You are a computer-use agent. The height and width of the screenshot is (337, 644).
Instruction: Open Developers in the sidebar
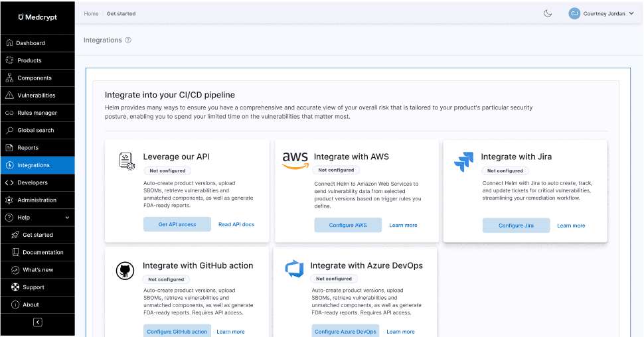pos(37,182)
